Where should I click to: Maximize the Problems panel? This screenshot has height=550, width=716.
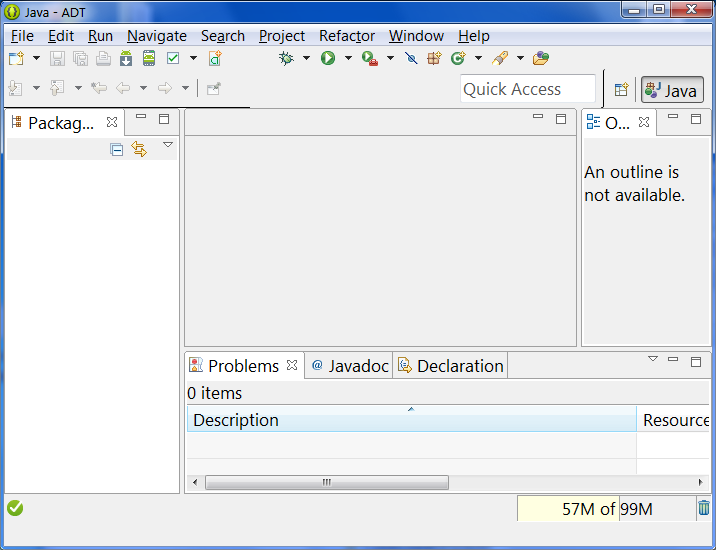[x=696, y=362]
